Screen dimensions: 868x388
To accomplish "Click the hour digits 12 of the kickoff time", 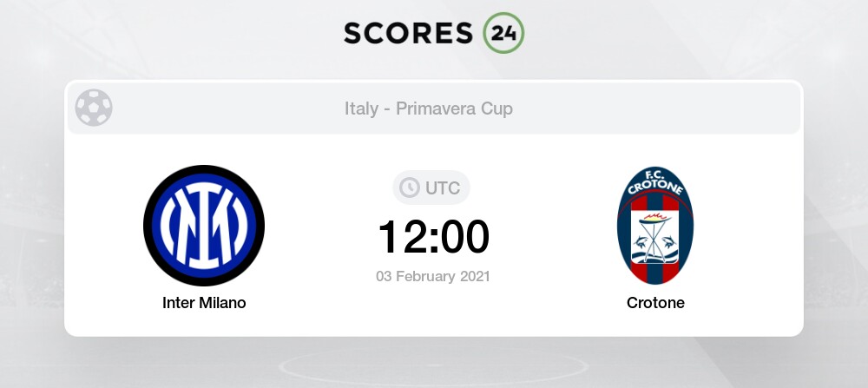I will point(401,237).
